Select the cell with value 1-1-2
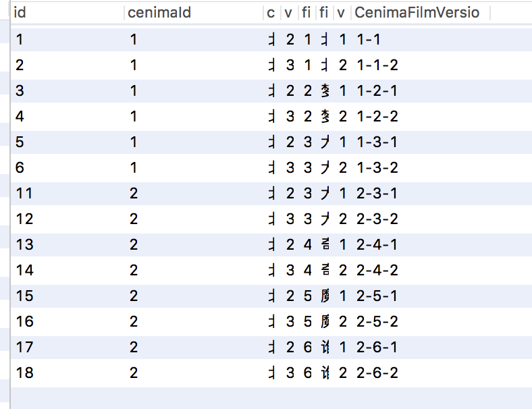The width and height of the screenshot is (532, 409). (377, 65)
